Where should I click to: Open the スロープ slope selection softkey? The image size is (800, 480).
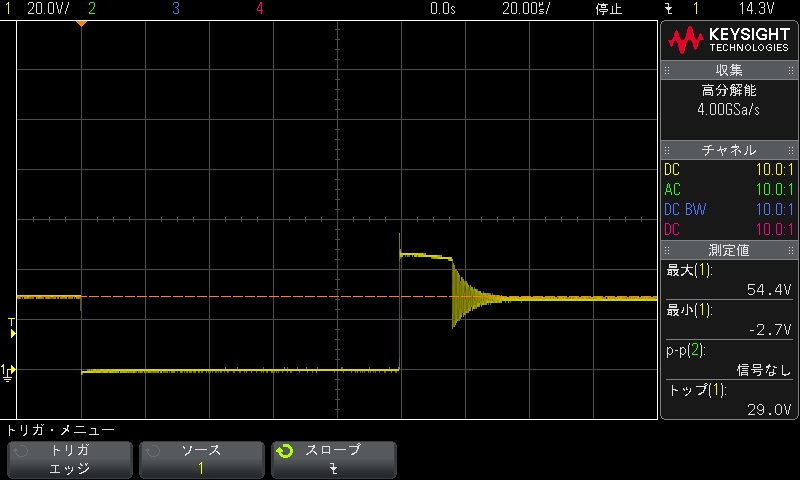coord(333,459)
